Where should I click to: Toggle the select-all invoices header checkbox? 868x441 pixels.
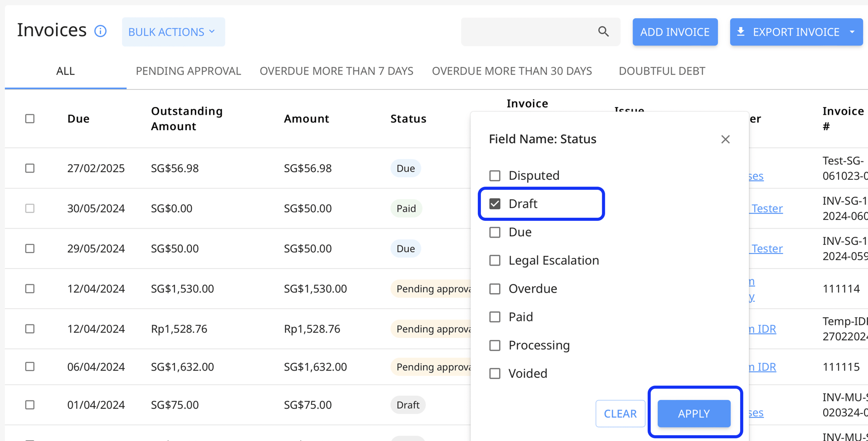coord(30,119)
